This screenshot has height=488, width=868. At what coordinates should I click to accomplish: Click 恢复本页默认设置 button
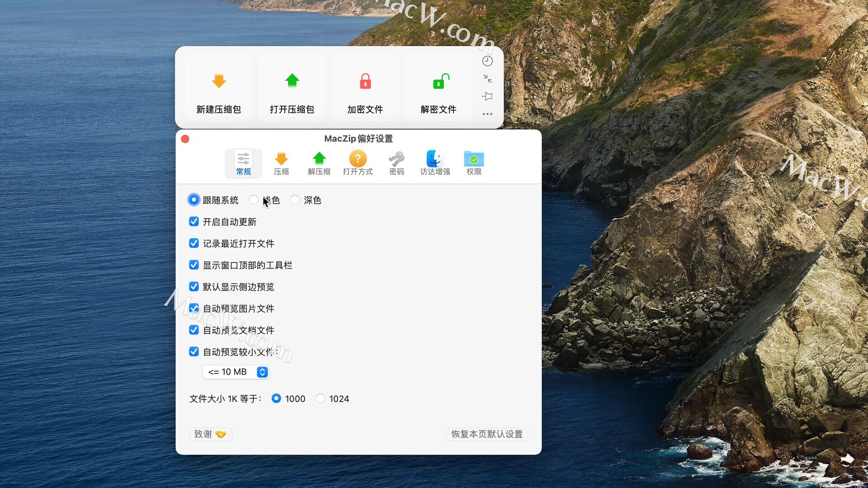pyautogui.click(x=487, y=434)
